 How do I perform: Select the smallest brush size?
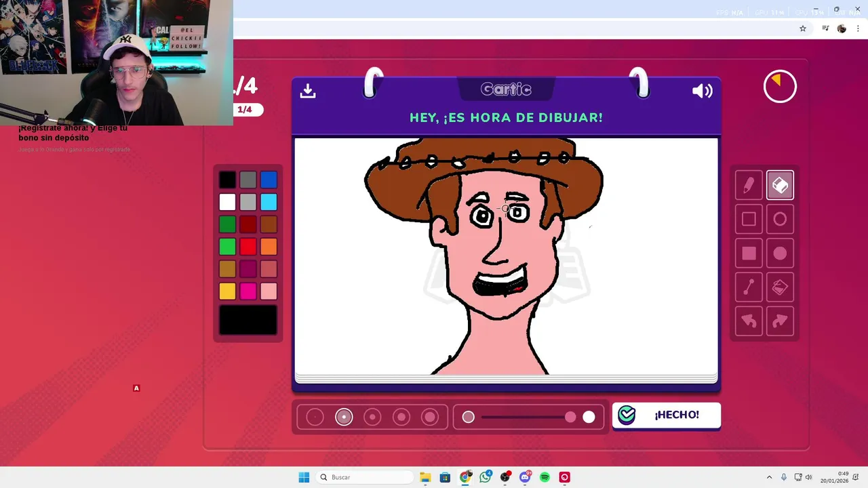coord(315,417)
